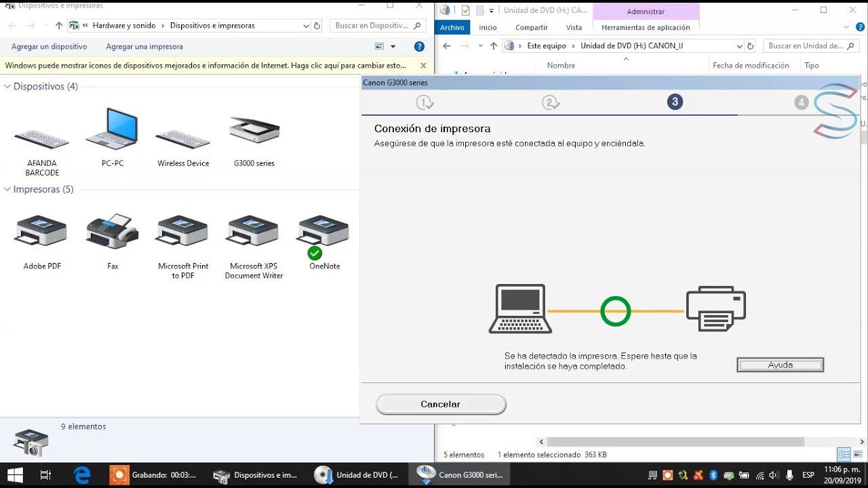Select the Wireless Device keyboard icon
Screen dimensions: 868x488
click(x=183, y=140)
